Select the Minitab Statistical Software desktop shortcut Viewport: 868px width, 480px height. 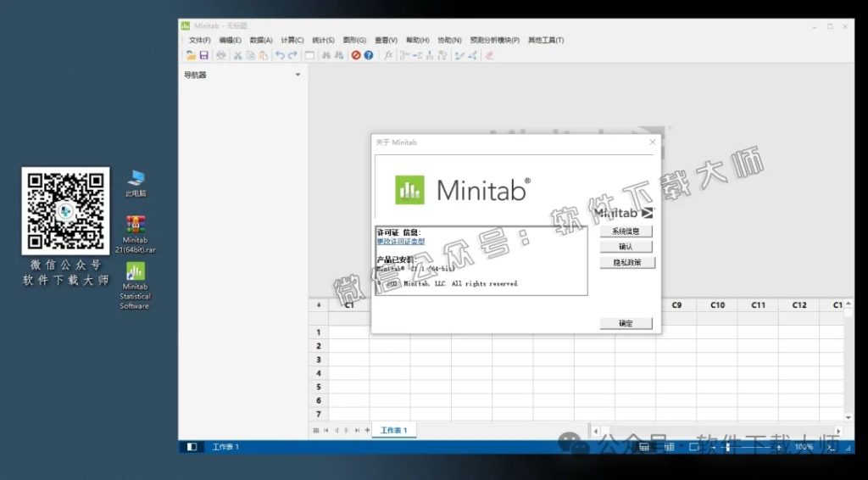point(136,286)
